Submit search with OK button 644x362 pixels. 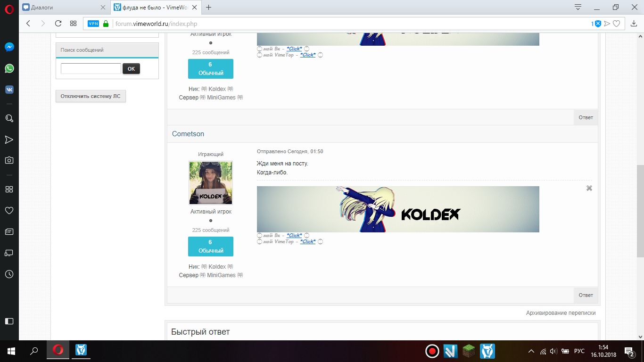(x=131, y=69)
